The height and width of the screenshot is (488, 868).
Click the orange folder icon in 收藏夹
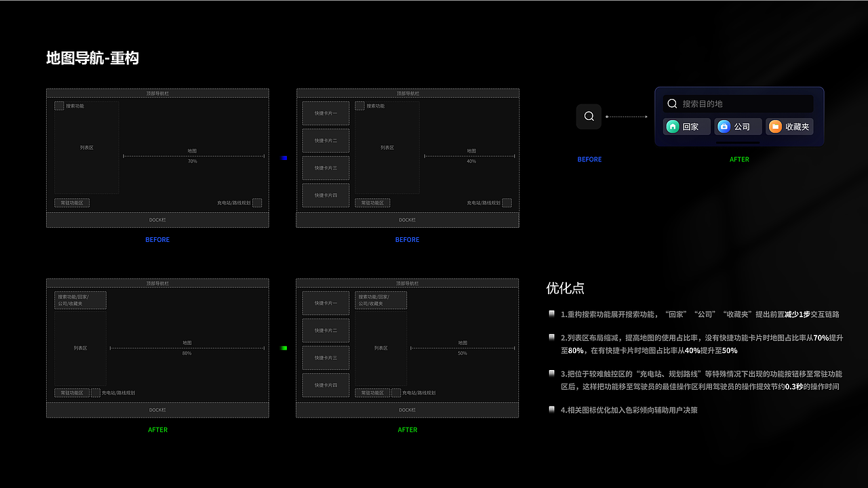[775, 126]
